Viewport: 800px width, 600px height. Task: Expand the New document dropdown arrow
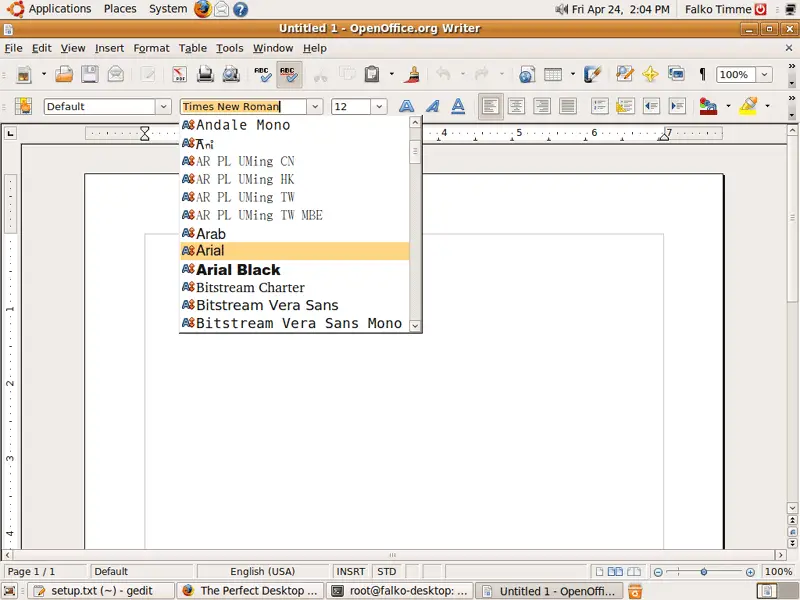[x=44, y=74]
